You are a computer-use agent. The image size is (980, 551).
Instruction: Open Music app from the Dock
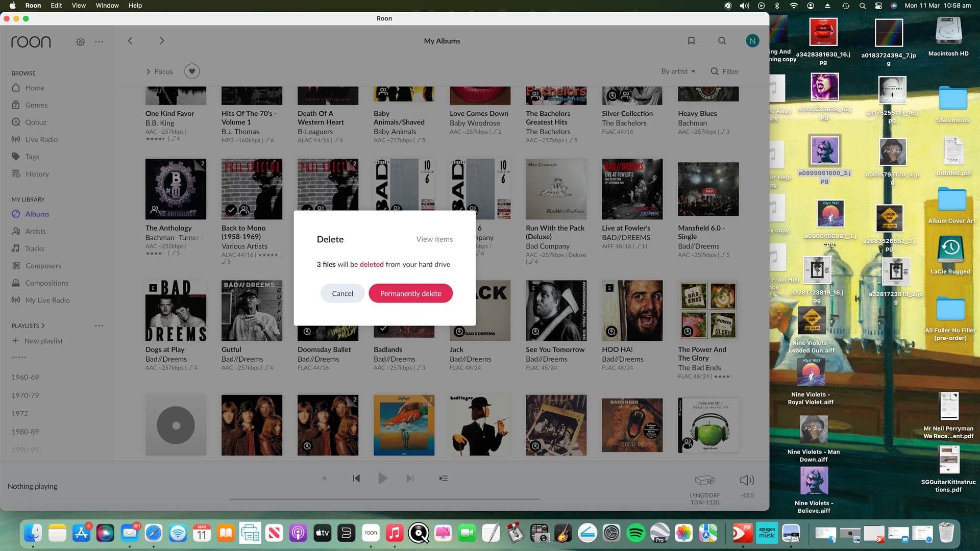click(x=394, y=534)
